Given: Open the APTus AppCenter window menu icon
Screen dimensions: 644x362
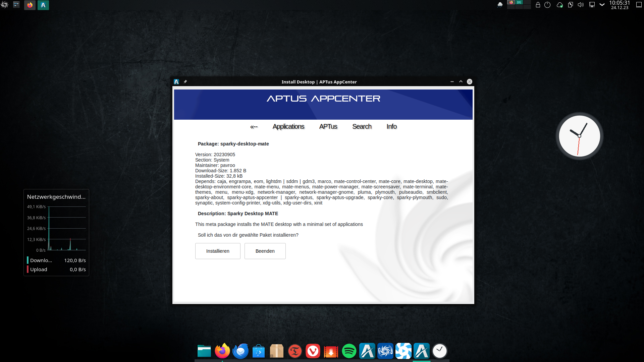Looking at the screenshot, I should click(x=176, y=82).
